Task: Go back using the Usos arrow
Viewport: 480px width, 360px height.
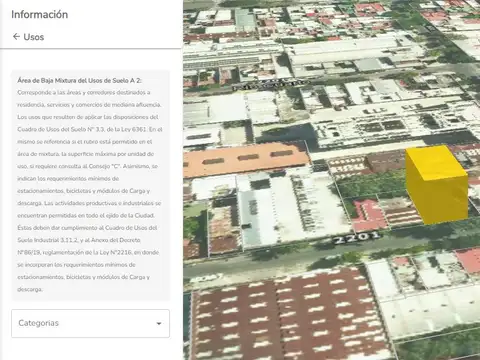Action: click(16, 37)
